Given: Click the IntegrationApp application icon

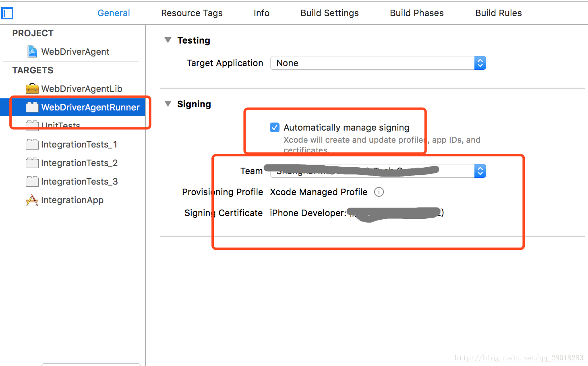Looking at the screenshot, I should coord(32,200).
